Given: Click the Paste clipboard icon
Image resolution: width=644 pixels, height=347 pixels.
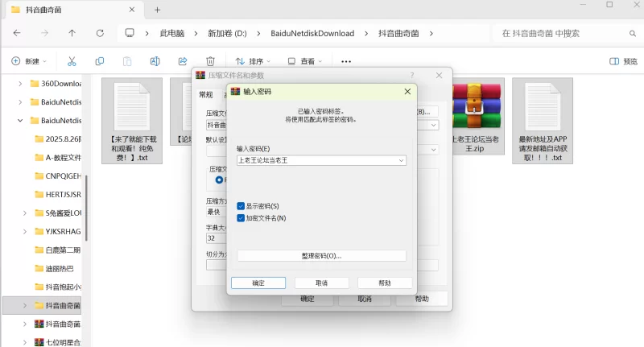Looking at the screenshot, I should point(127,61).
